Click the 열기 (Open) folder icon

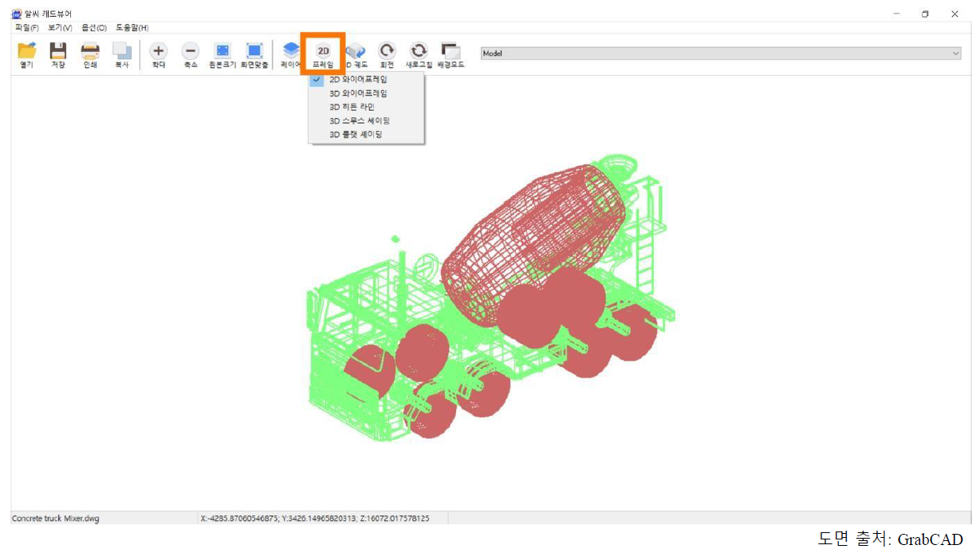pyautogui.click(x=27, y=51)
